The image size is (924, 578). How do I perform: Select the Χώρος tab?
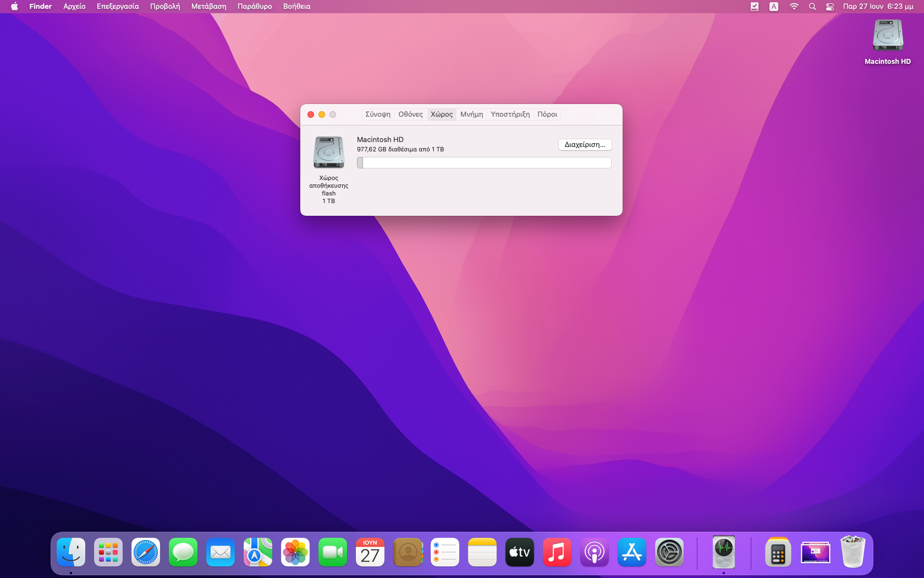tap(442, 114)
